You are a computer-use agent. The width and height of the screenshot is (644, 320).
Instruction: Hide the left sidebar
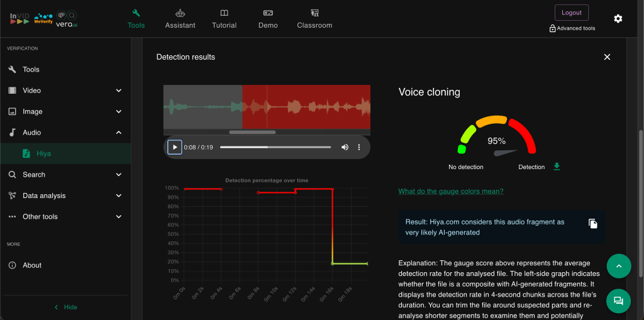[x=65, y=307]
